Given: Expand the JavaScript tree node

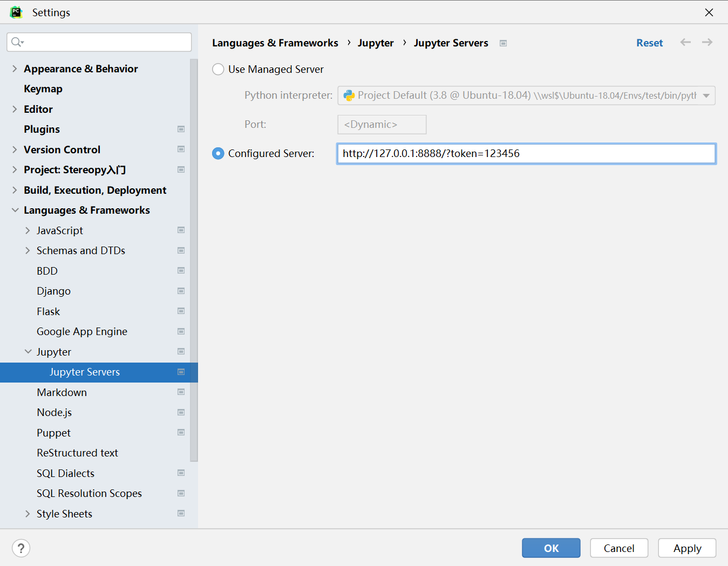Looking at the screenshot, I should pyautogui.click(x=28, y=230).
